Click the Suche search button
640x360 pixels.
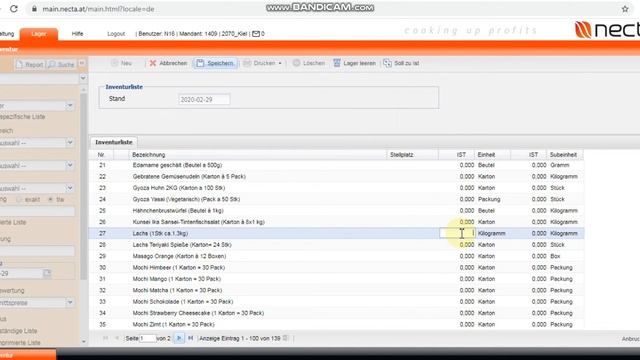(x=61, y=64)
